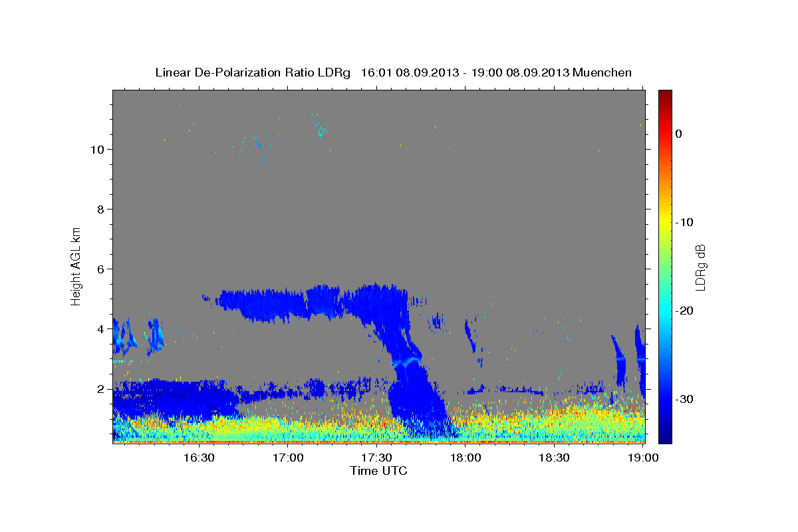This screenshot has height=532, width=798.
Task: Click the 'Time UTC' axis title
Action: [378, 471]
